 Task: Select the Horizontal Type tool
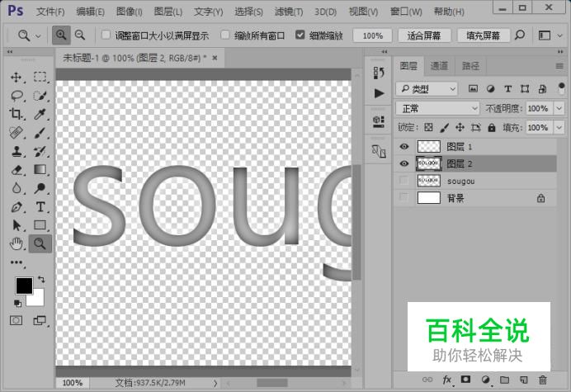pos(40,207)
